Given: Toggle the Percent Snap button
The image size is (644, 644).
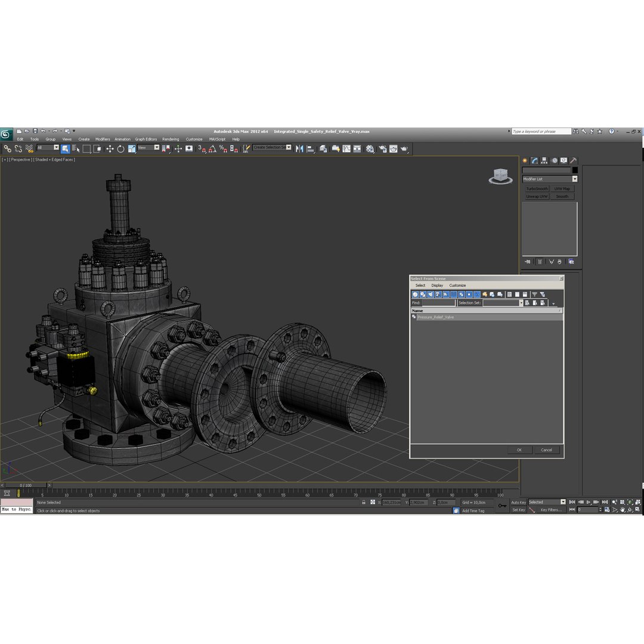Looking at the screenshot, I should click(223, 148).
